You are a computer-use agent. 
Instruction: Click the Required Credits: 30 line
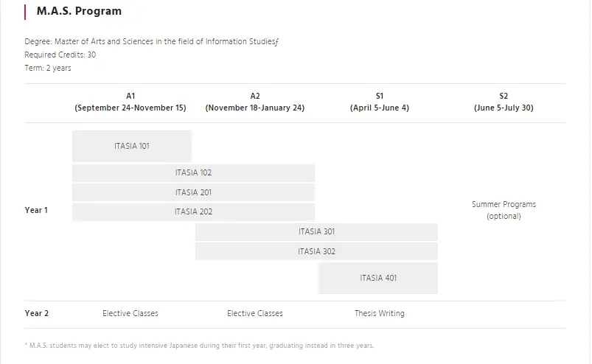click(x=60, y=55)
